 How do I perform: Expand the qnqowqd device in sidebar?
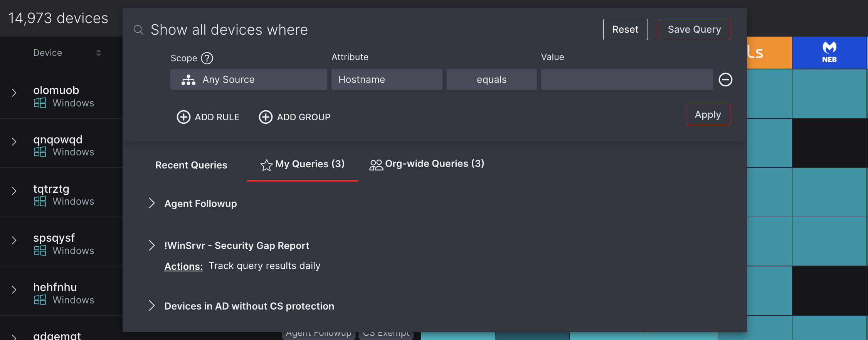(14, 142)
